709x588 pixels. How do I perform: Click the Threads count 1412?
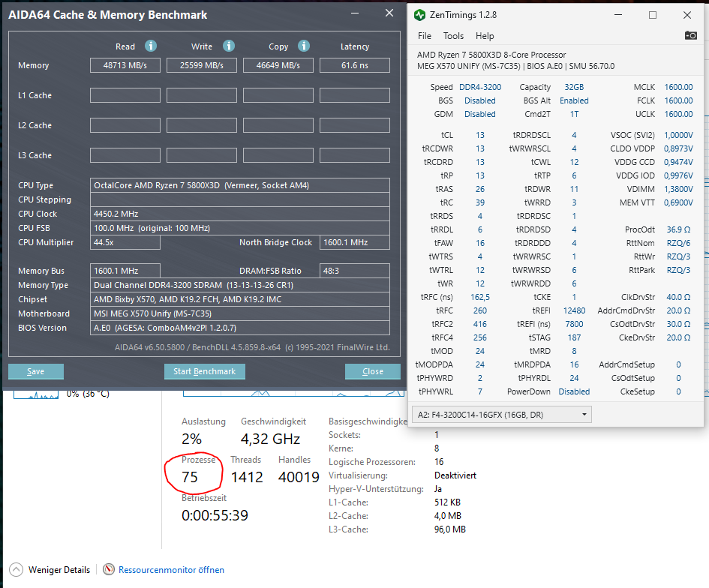click(x=247, y=477)
